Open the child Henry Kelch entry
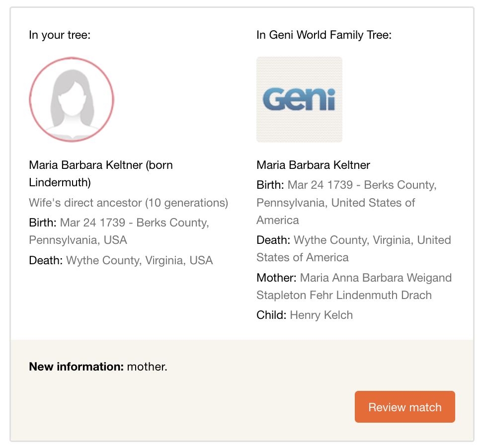483x448 pixels. click(321, 315)
